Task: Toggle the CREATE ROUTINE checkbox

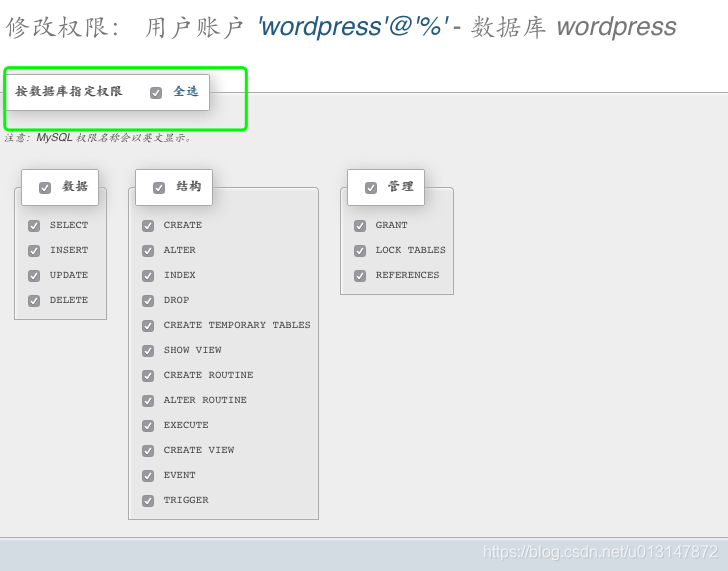Action: pyautogui.click(x=148, y=376)
